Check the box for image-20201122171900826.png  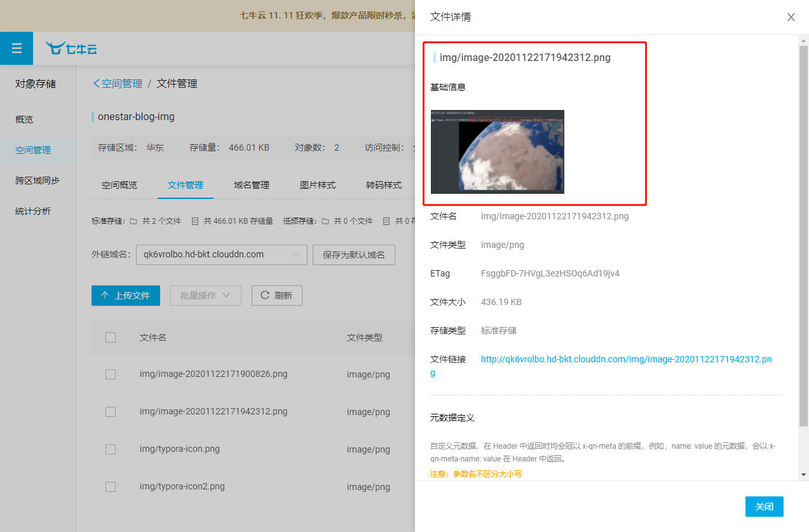tap(111, 374)
